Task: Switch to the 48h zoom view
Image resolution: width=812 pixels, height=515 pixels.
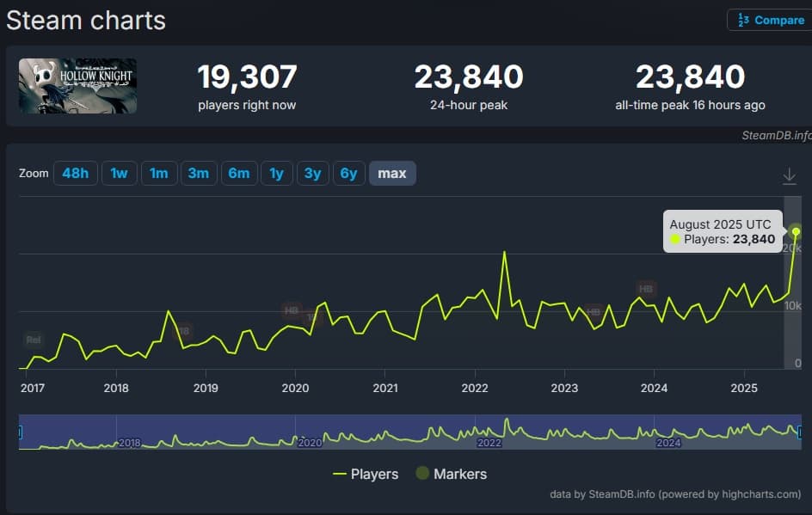Action: [x=75, y=173]
